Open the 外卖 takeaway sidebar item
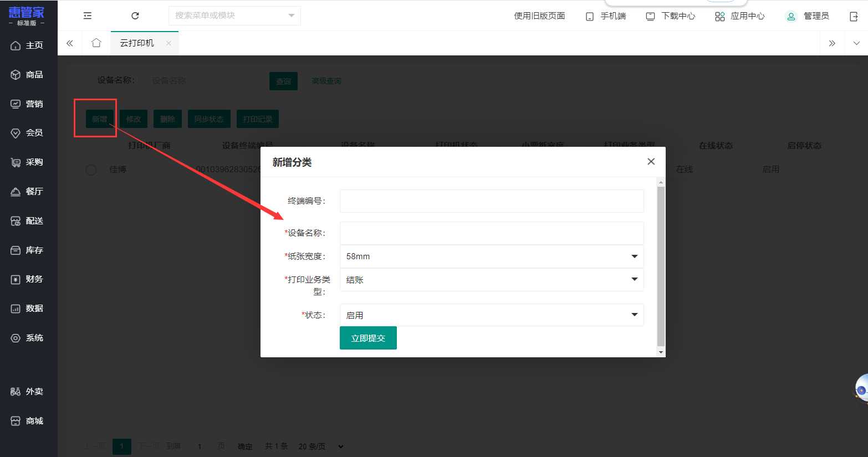This screenshot has width=868, height=457. tap(27, 392)
